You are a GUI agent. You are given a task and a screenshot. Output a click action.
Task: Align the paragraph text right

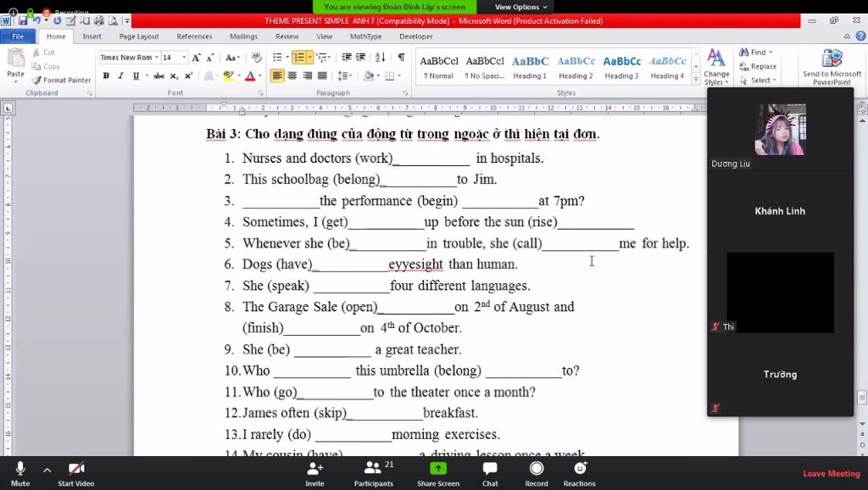pos(307,75)
